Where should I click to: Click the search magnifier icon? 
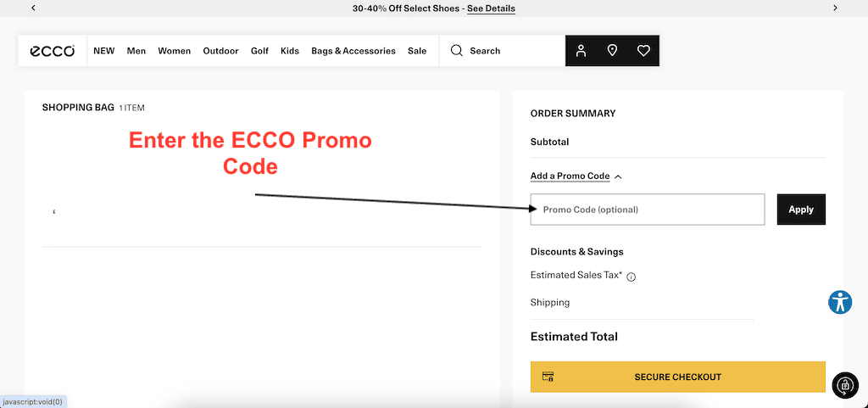[x=457, y=51]
